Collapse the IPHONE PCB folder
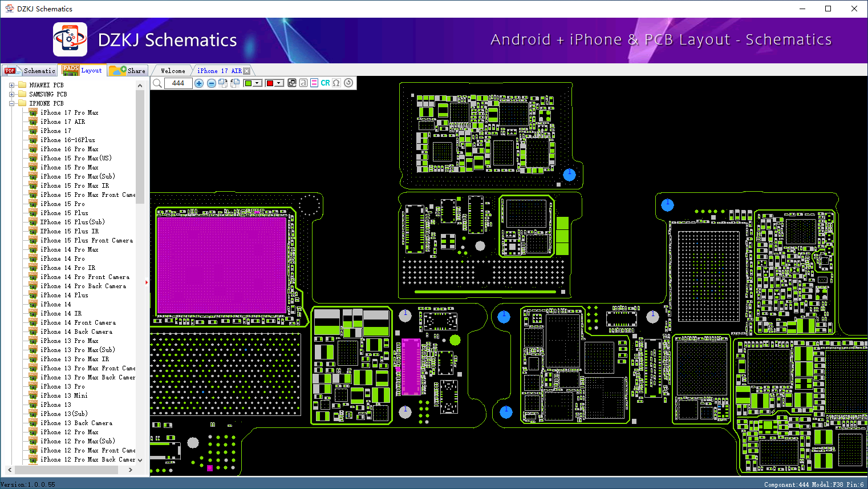This screenshot has width=868, height=489. 11,103
